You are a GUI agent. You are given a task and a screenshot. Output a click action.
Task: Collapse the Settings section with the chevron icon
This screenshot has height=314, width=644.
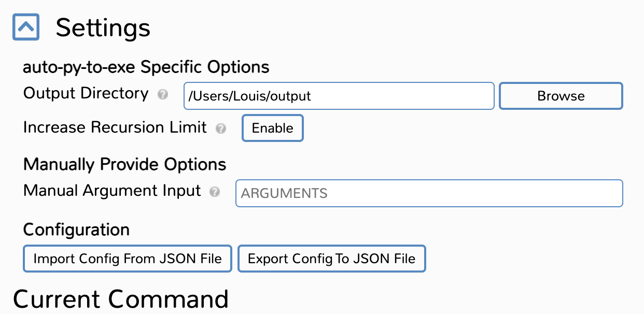26,27
